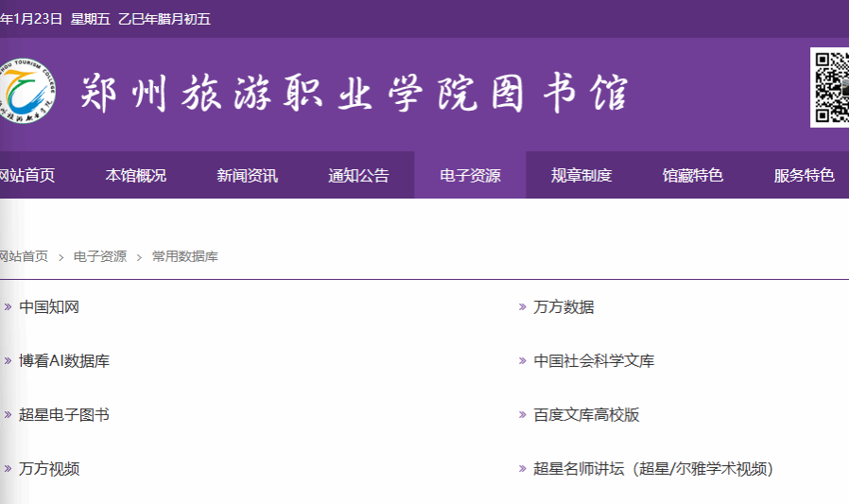Image resolution: width=849 pixels, height=504 pixels.
Task: Open the 中国知网 database link
Action: 49,307
